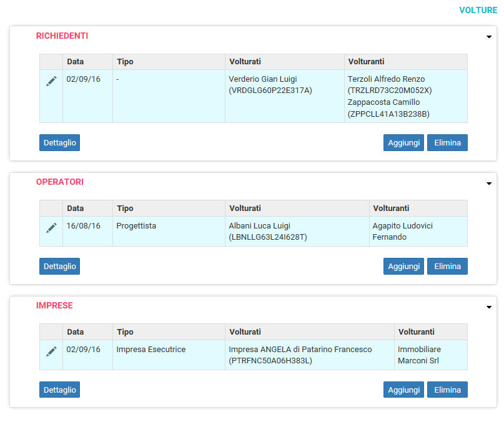Open Dettaglio in Operatori section
The image size is (504, 437).
pyautogui.click(x=60, y=266)
